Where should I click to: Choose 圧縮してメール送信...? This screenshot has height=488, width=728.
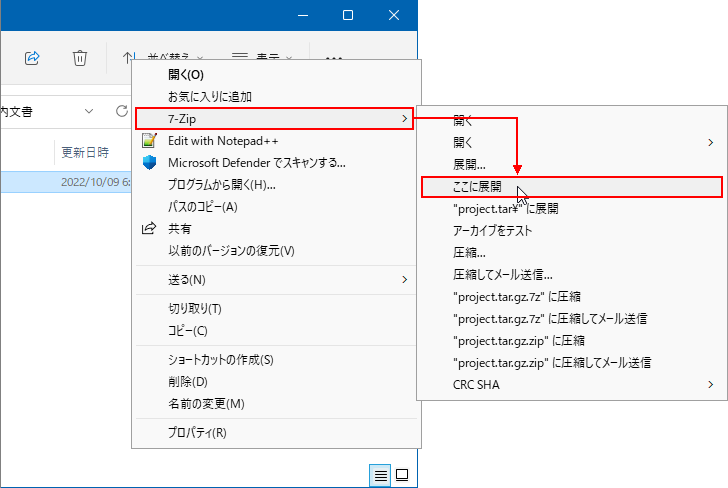(572, 274)
